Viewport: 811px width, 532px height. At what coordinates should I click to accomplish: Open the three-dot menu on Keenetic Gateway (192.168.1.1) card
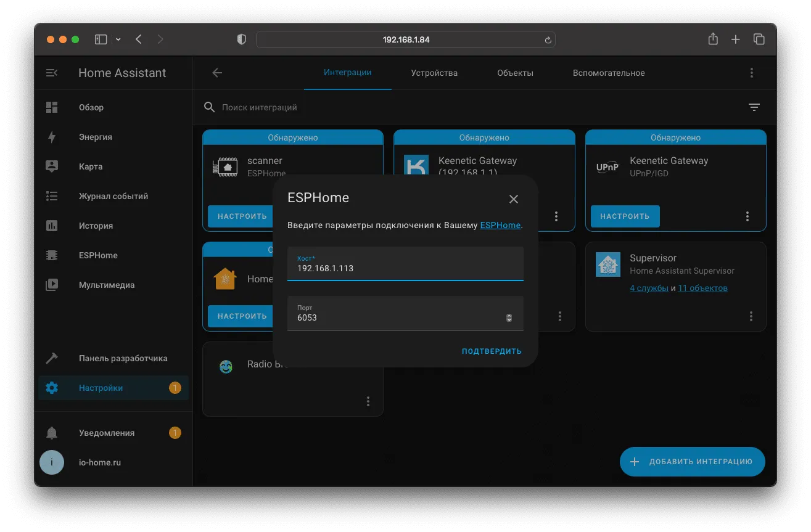coord(556,216)
